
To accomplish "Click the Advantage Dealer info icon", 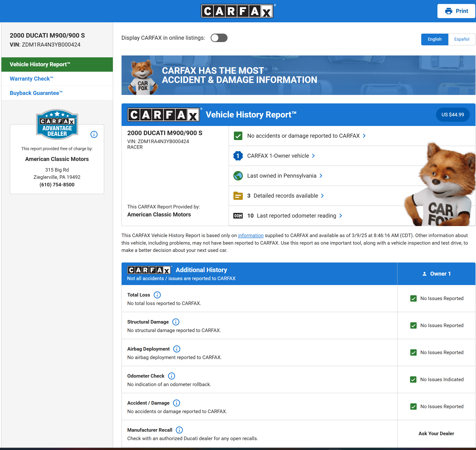I will coord(94,134).
